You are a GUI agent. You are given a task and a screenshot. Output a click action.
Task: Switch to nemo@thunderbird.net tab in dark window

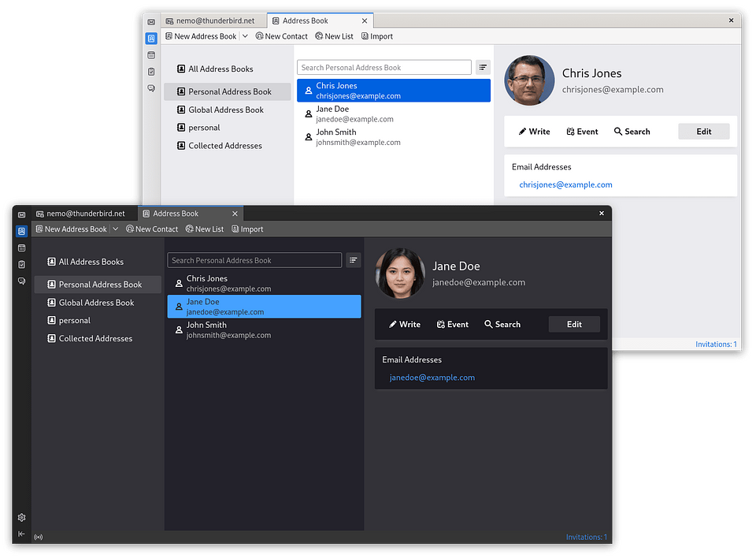80,214
